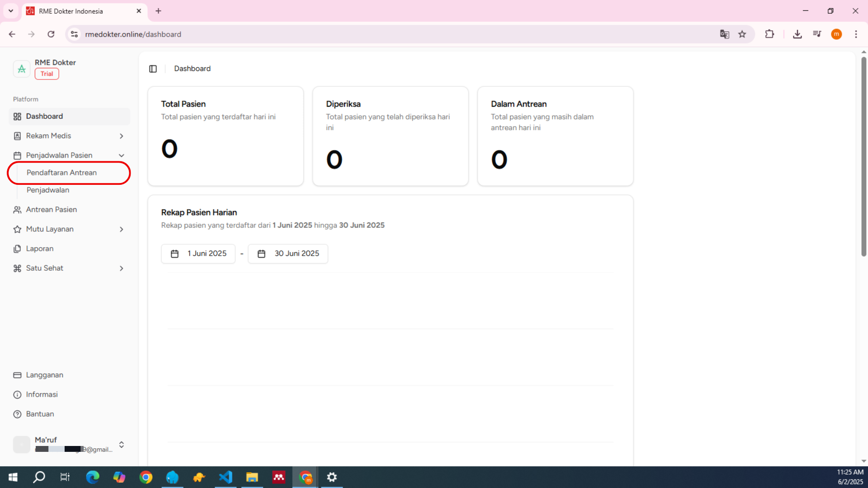Viewport: 868px width, 488px height.
Task: Expand Mutu Layanan chevron
Action: click(121, 230)
